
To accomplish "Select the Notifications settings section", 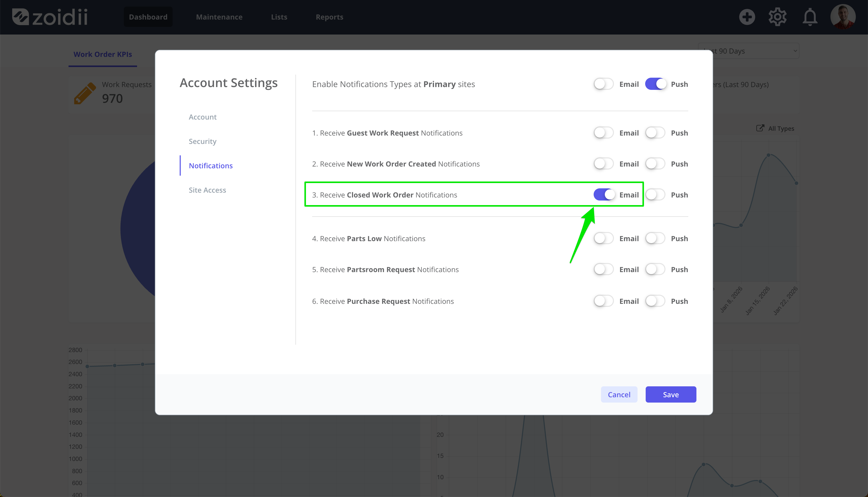I will (210, 165).
